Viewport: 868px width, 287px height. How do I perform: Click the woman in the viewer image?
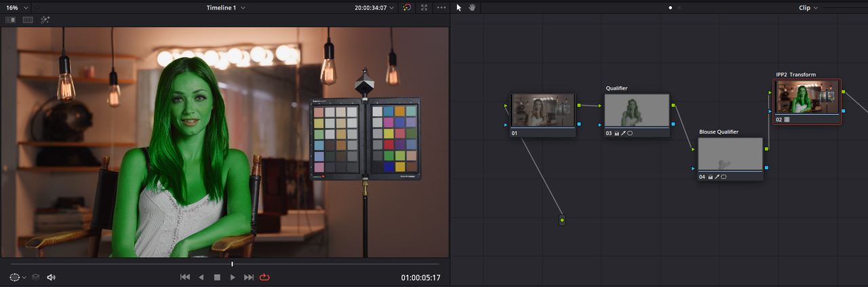pos(188,156)
